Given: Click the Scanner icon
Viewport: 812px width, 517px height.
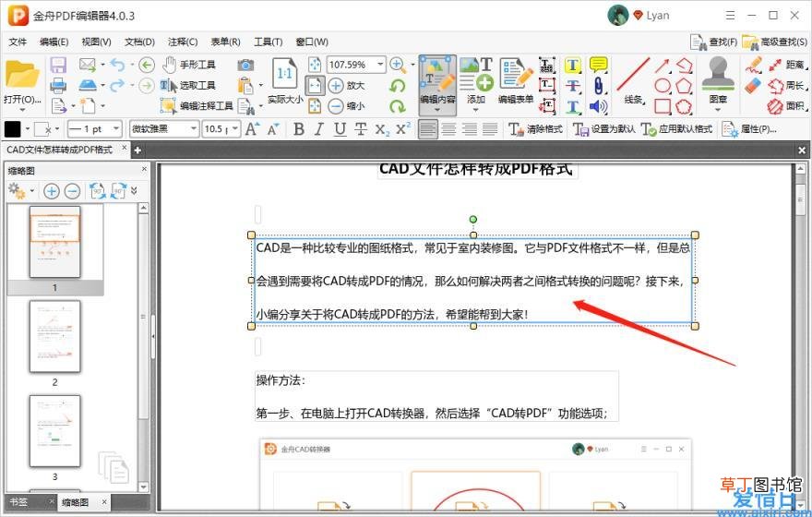Looking at the screenshot, I should pos(88,85).
